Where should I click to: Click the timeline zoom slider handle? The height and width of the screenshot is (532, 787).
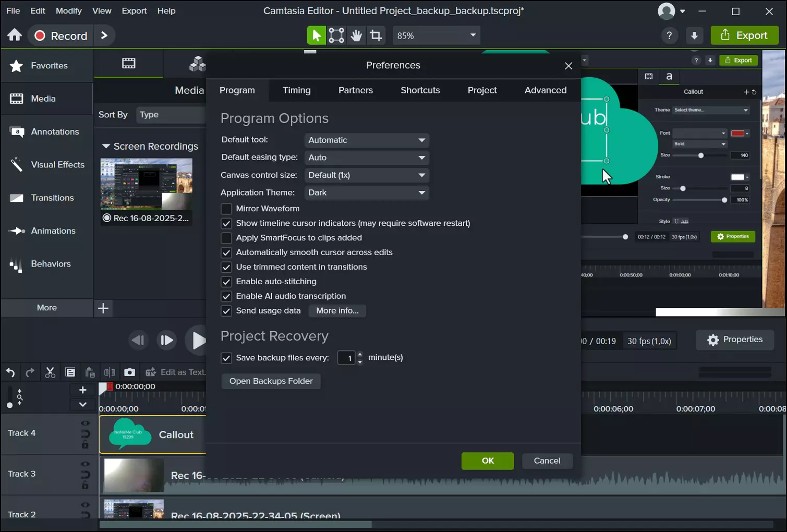9,405
